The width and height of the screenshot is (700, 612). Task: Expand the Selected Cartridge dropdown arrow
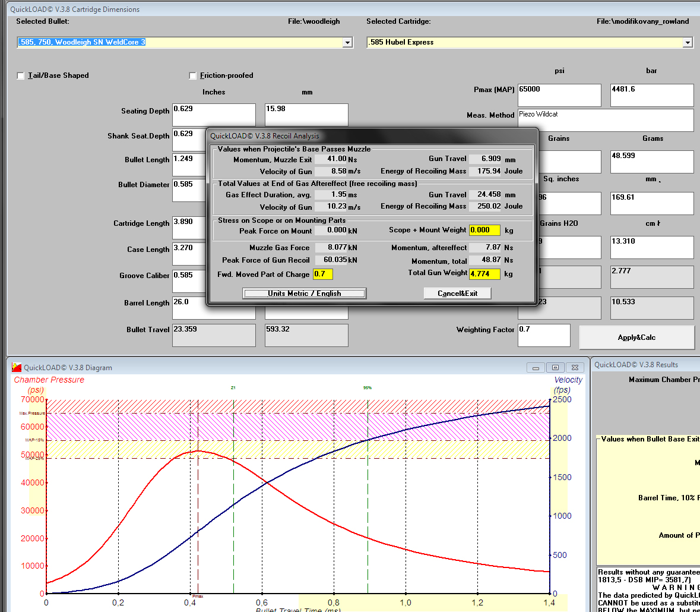point(687,43)
